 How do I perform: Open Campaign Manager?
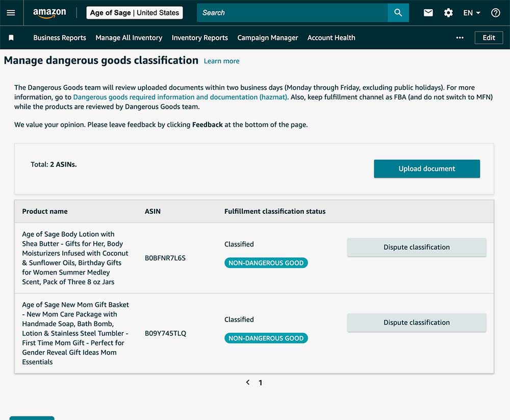[267, 38]
